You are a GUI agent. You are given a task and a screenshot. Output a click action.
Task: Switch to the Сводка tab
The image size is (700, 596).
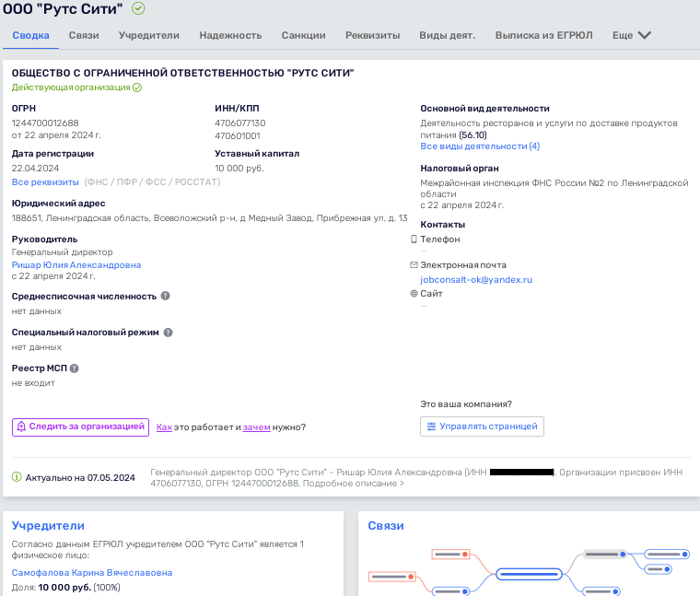(x=30, y=35)
